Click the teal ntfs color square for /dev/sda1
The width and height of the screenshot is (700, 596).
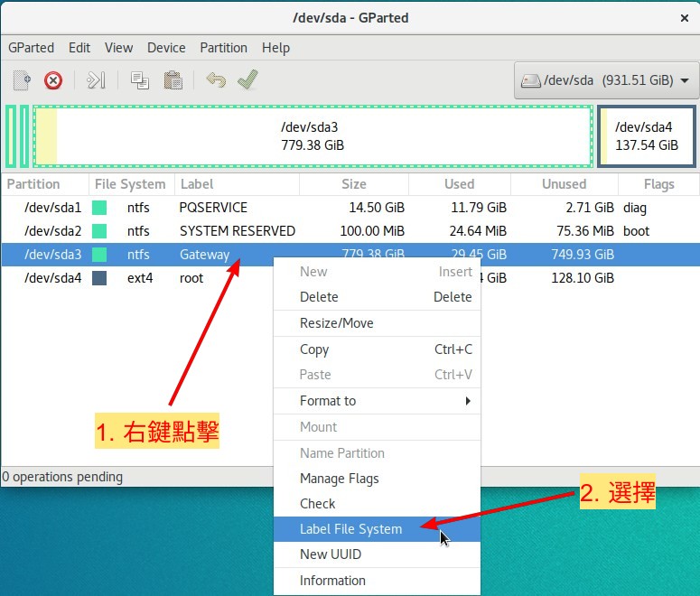click(x=99, y=208)
